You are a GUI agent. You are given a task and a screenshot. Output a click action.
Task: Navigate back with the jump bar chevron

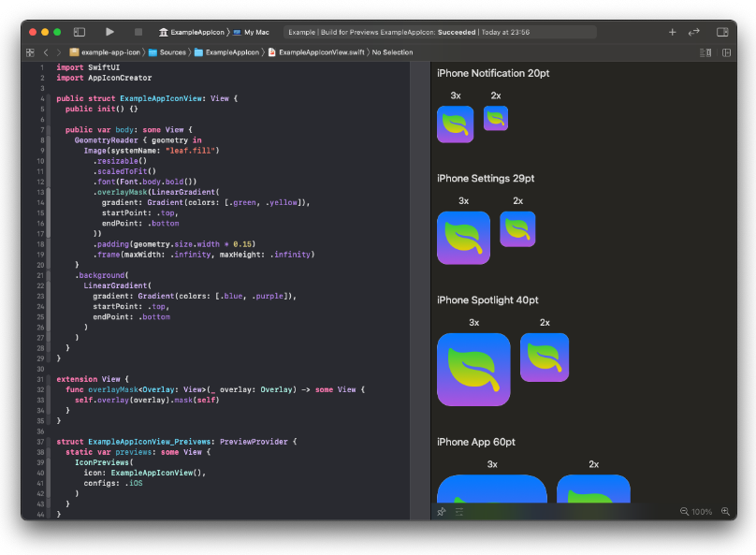click(45, 53)
